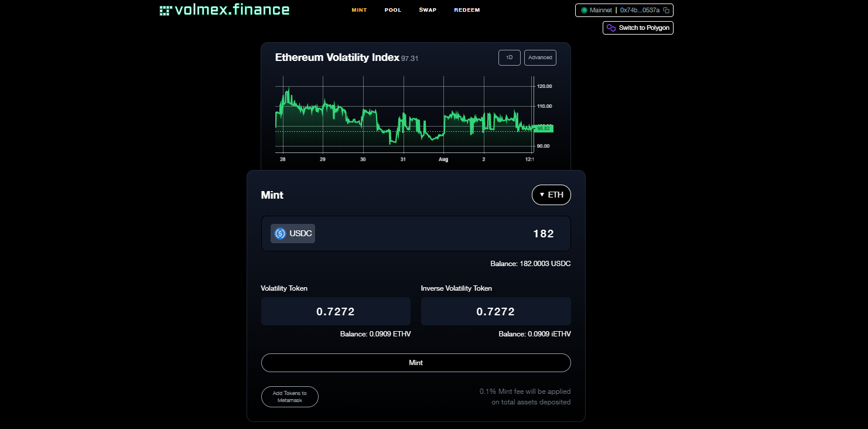Click the Polygon chain icon
The height and width of the screenshot is (429, 868).
(x=611, y=28)
